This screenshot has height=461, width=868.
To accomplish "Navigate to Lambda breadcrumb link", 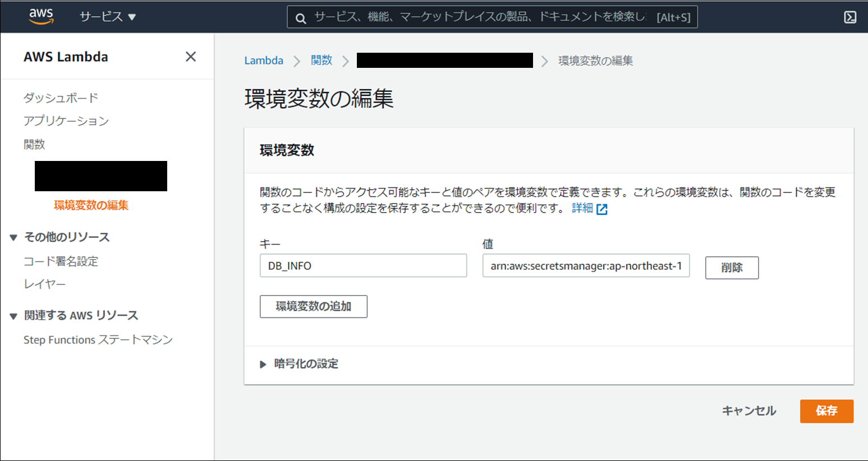I will (x=264, y=61).
